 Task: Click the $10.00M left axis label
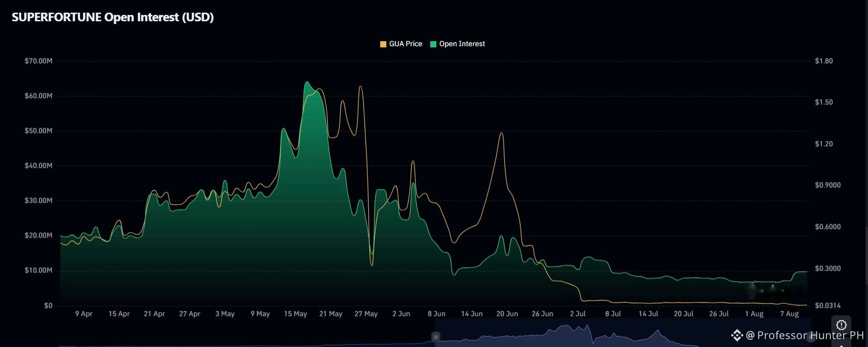click(38, 270)
